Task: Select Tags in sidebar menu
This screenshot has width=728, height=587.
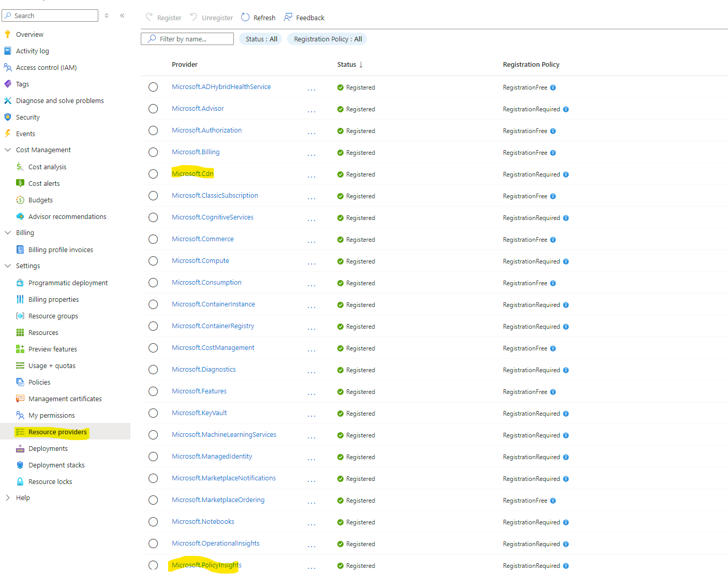Action: click(22, 84)
